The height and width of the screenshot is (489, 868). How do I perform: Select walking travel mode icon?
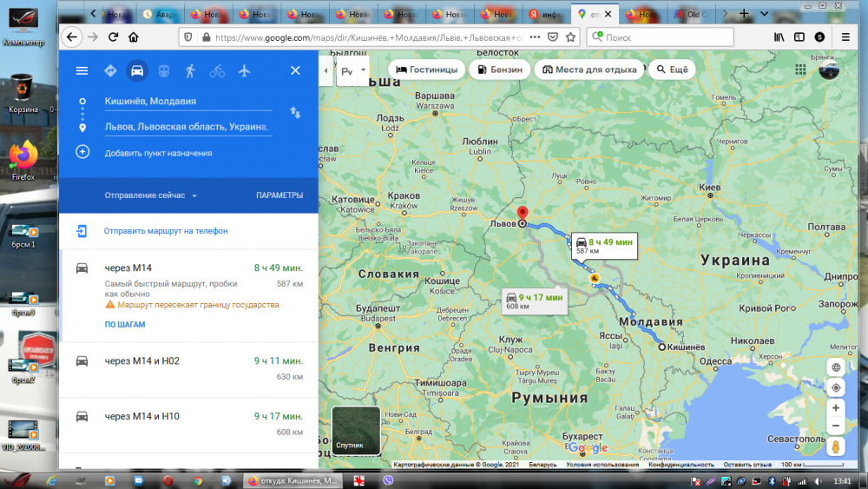point(190,71)
